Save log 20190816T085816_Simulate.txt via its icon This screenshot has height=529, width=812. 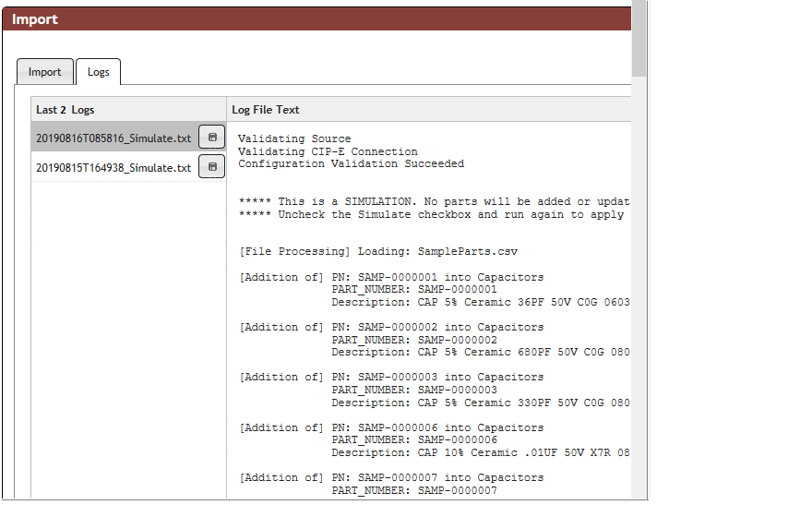coord(212,138)
